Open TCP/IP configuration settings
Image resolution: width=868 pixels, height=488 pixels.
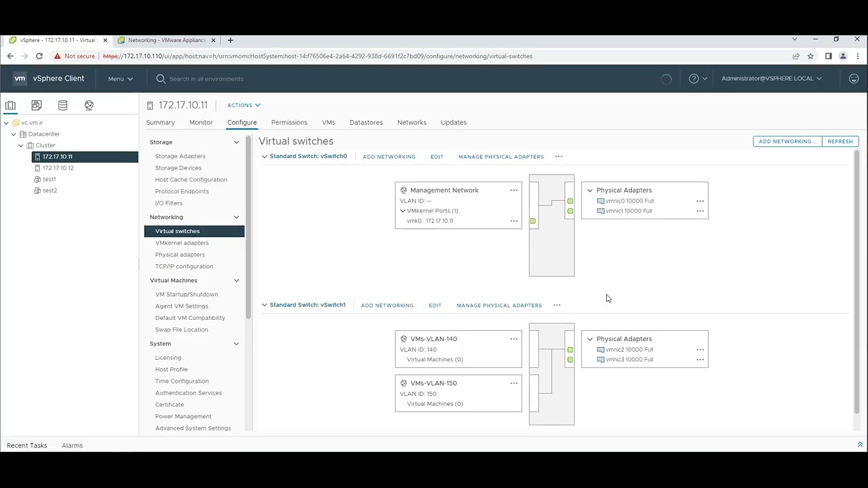coord(184,266)
